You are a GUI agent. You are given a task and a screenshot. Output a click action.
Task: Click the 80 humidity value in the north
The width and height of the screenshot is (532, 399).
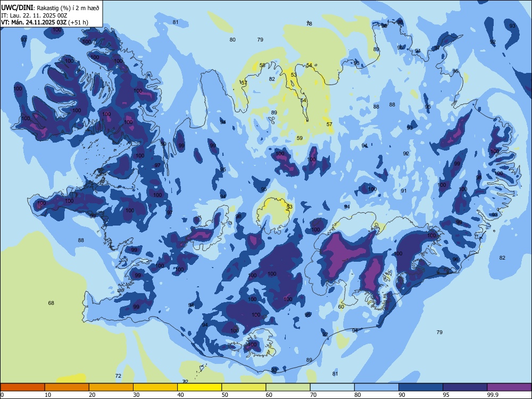232,40
